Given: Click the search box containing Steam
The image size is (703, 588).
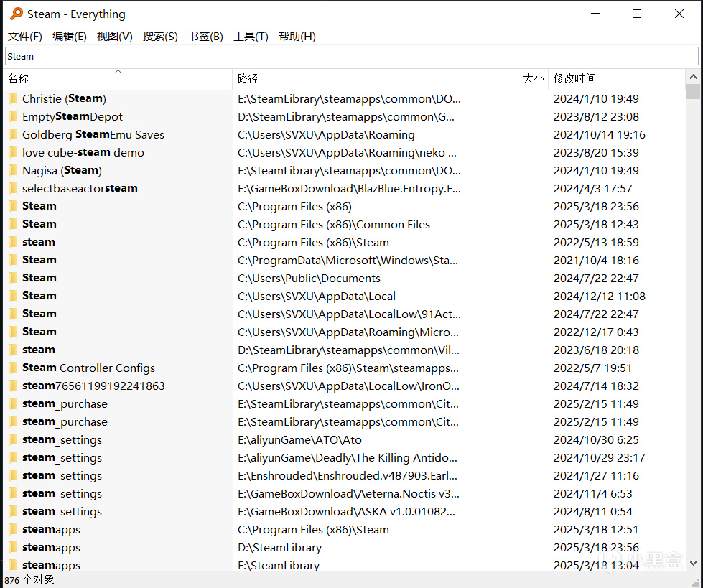Looking at the screenshot, I should pyautogui.click(x=352, y=56).
